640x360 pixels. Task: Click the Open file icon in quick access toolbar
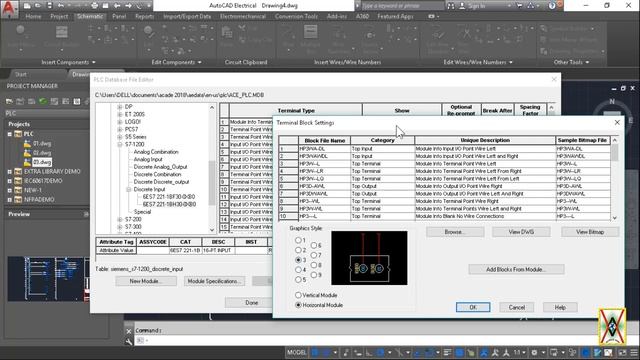pos(38,6)
